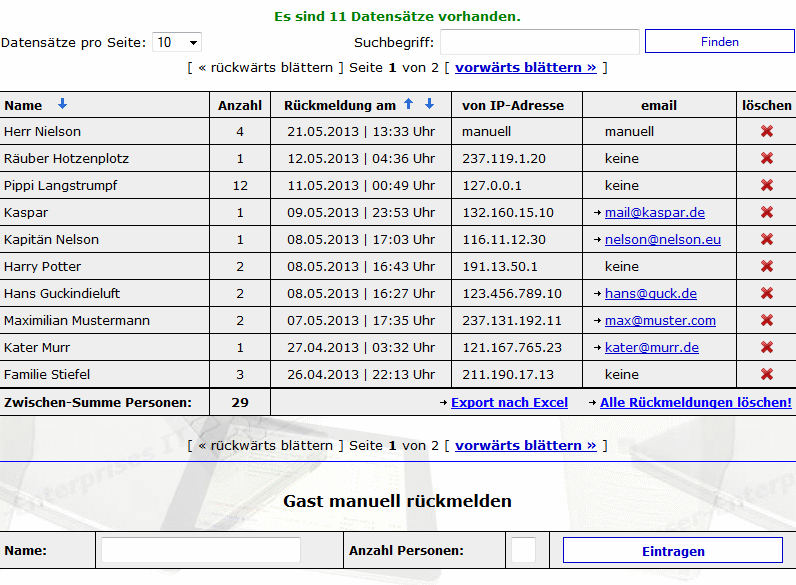Click IP address 237.119.1.20
796x585 pixels.
[504, 158]
